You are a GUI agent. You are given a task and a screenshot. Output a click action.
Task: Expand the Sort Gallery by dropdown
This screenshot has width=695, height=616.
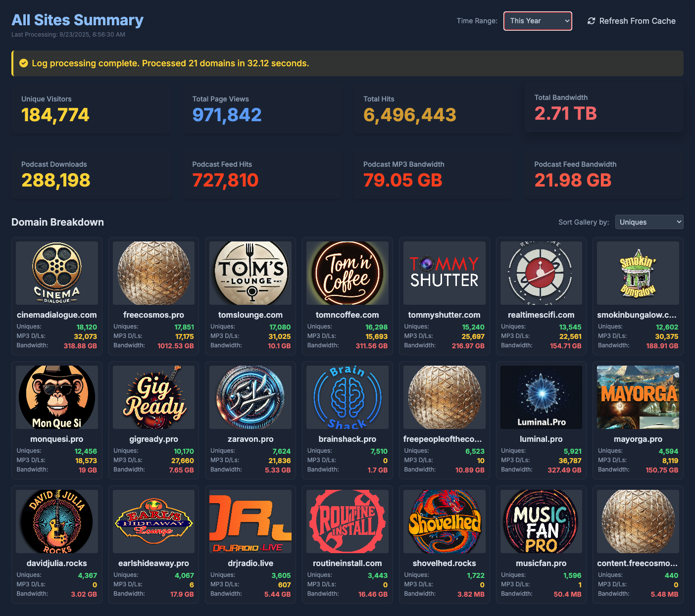[x=649, y=222]
